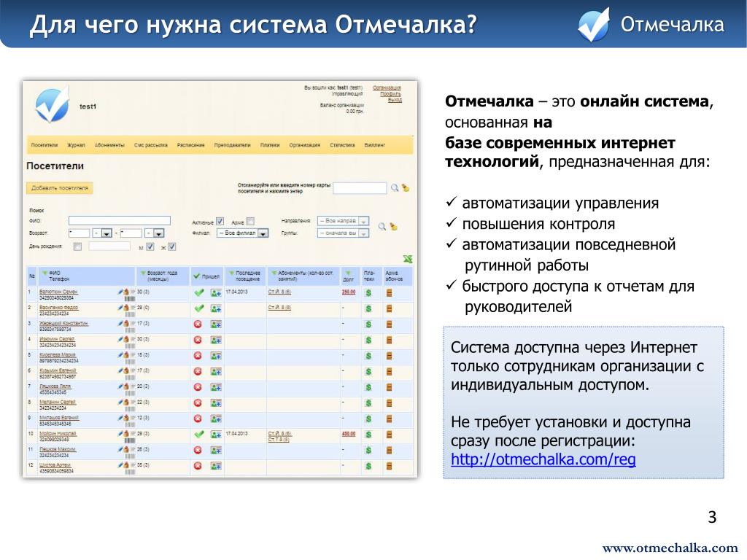Click the search magnifier beside the card number field
747x560 pixels.
[x=395, y=187]
